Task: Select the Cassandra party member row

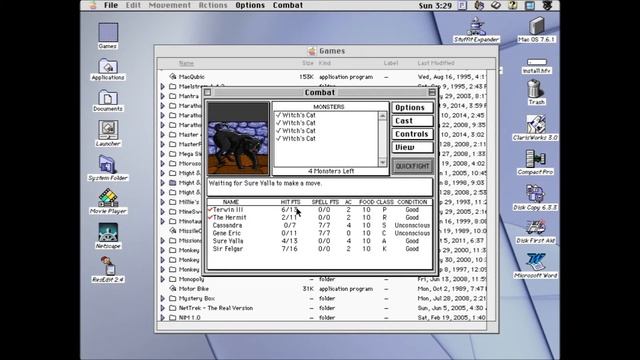Action: point(320,225)
